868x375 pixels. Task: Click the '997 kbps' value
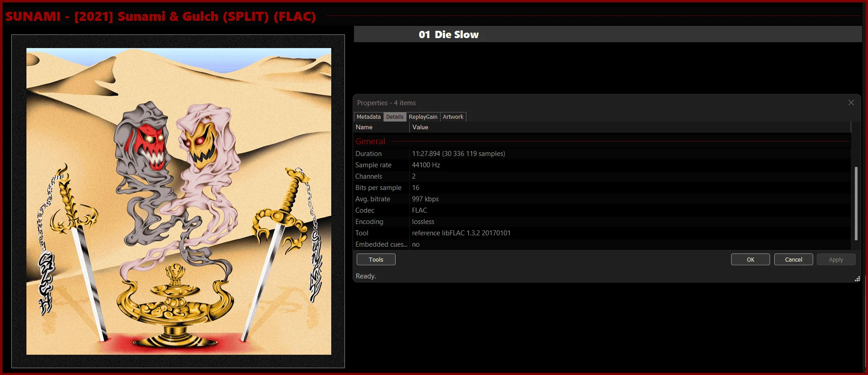(x=425, y=199)
